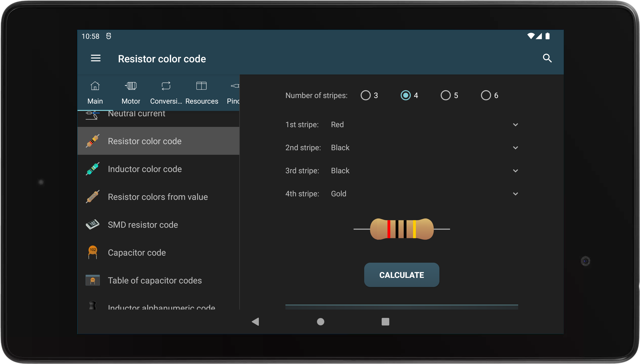Click the Resistor colors from value icon

(93, 197)
